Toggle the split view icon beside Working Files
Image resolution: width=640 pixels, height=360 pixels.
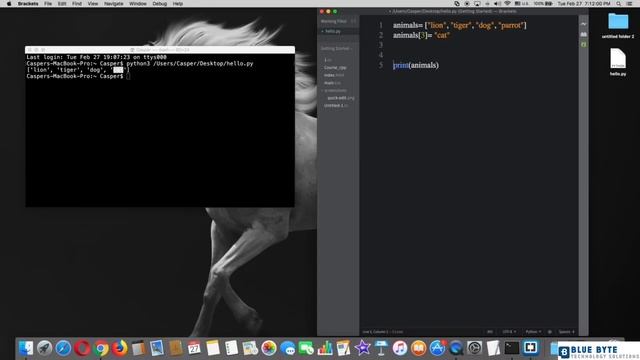[353, 21]
